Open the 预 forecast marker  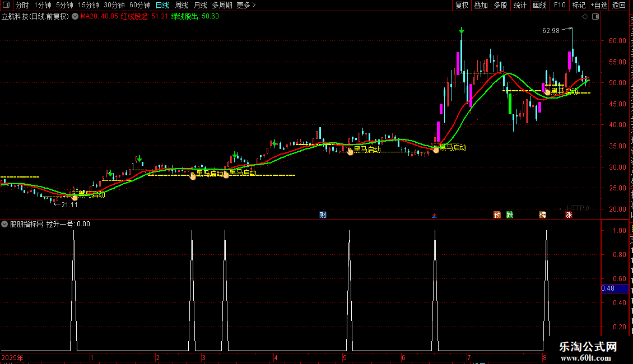[497, 214]
